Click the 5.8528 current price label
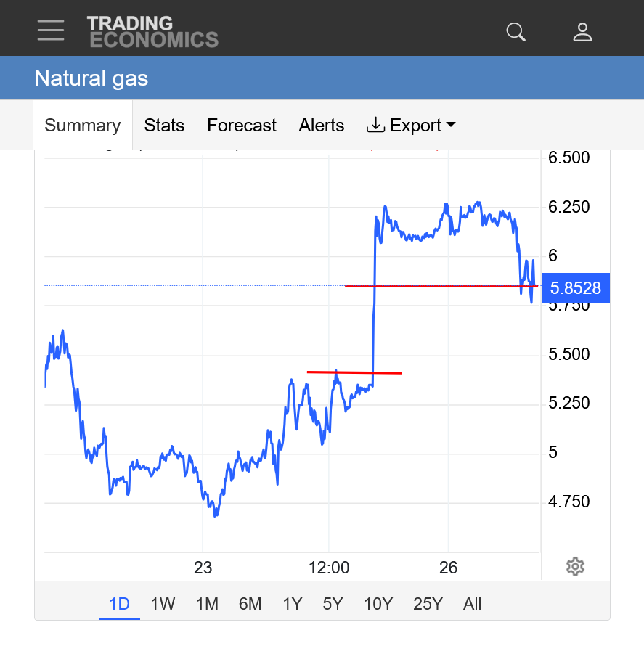Screen dimensions: 644x654 click(x=576, y=288)
